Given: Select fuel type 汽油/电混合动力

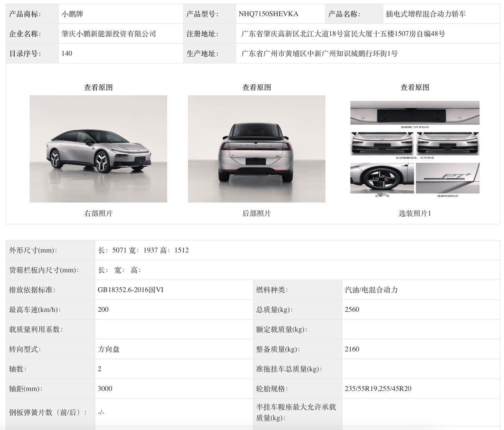Looking at the screenshot, I should tap(371, 290).
